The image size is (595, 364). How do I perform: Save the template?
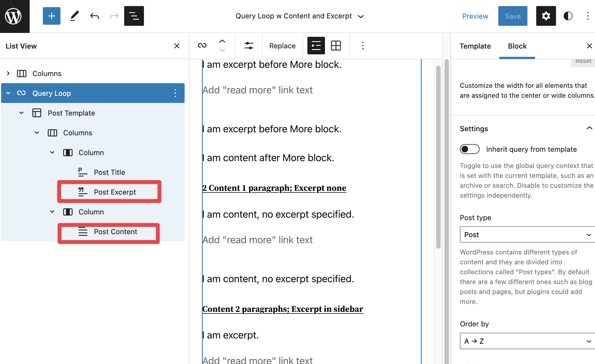[513, 16]
